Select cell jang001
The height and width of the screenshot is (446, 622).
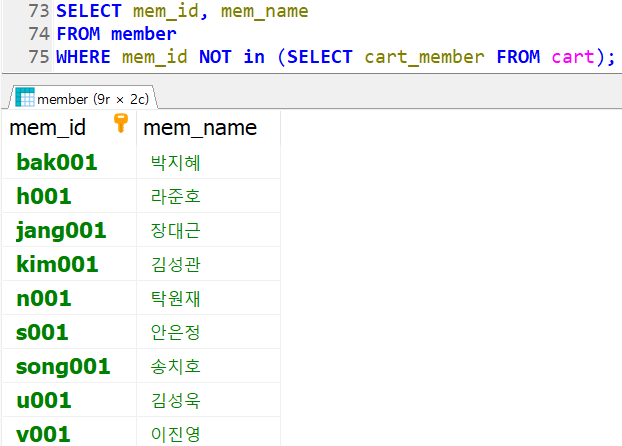click(x=69, y=230)
